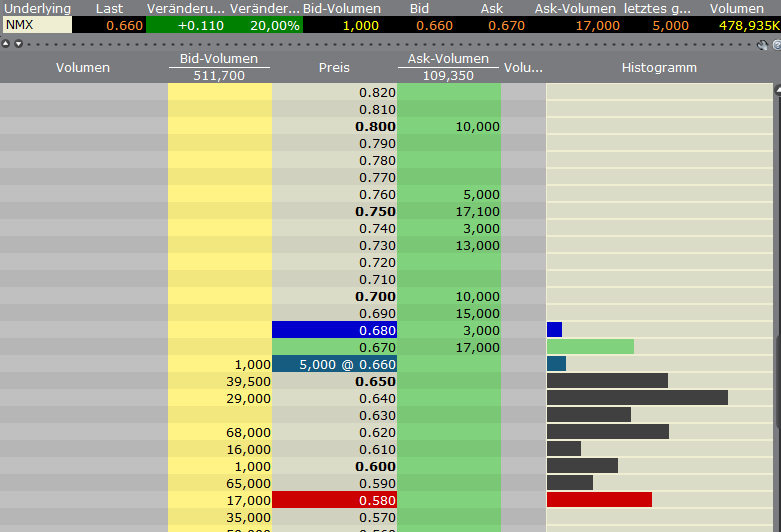Select the NMX underlying field
The height and width of the screenshot is (532, 781).
(36, 25)
